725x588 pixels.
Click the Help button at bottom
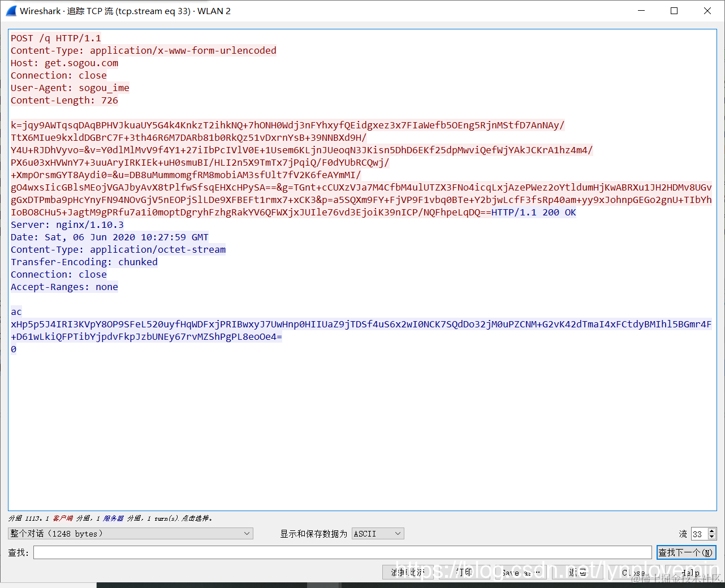691,573
